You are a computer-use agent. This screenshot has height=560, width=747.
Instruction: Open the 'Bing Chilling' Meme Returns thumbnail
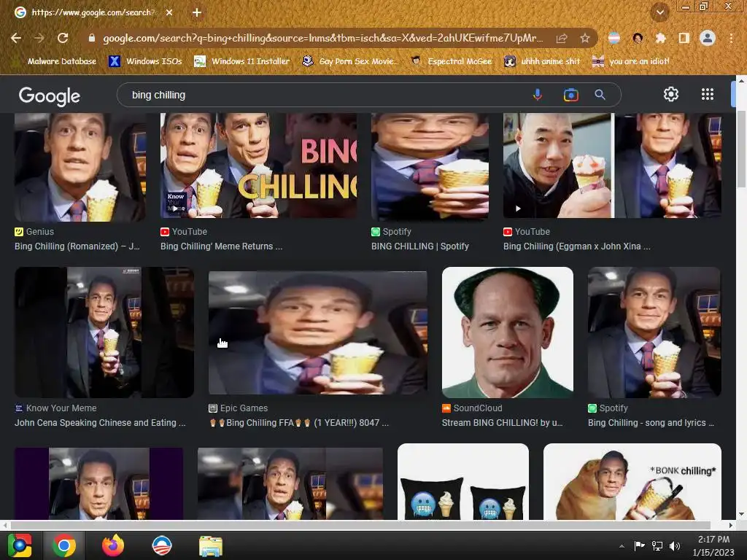pyautogui.click(x=259, y=166)
